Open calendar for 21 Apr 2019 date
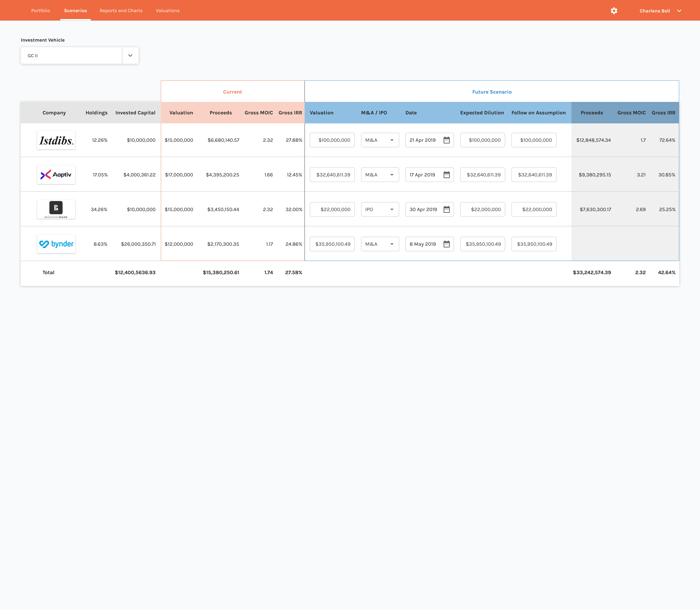The image size is (700, 610). 447,140
